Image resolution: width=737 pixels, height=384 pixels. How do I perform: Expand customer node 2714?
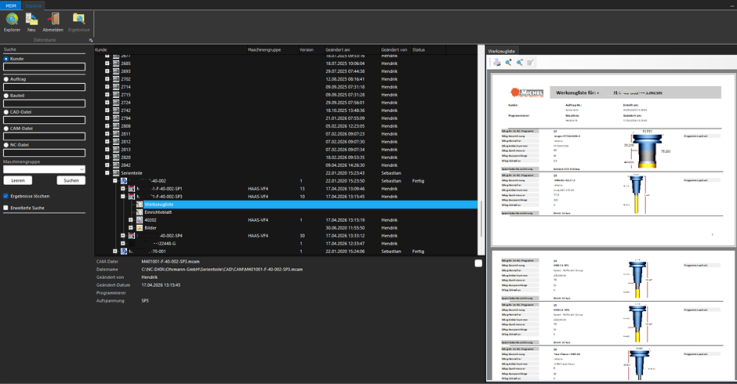107,87
